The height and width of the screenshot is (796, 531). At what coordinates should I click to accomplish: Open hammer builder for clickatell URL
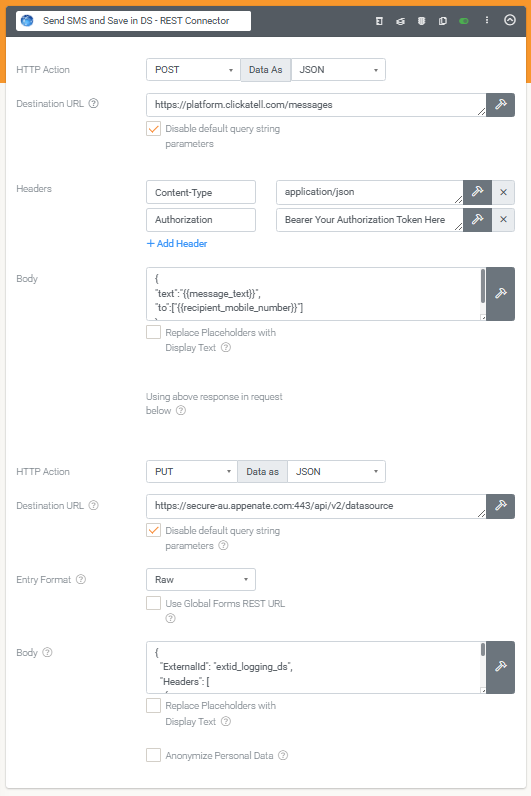[501, 105]
